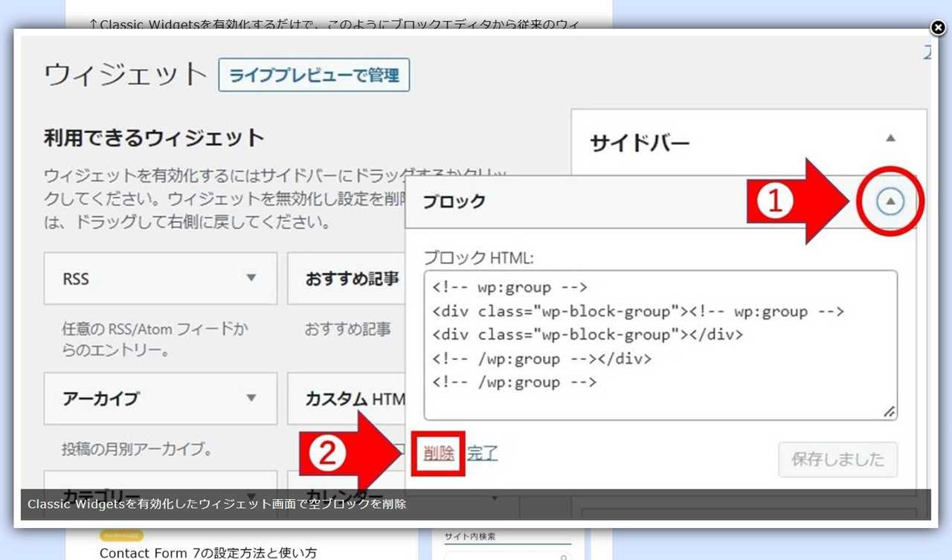Image resolution: width=952 pixels, height=560 pixels.
Task: Select the カスタム HTML widget title
Action: (x=355, y=399)
